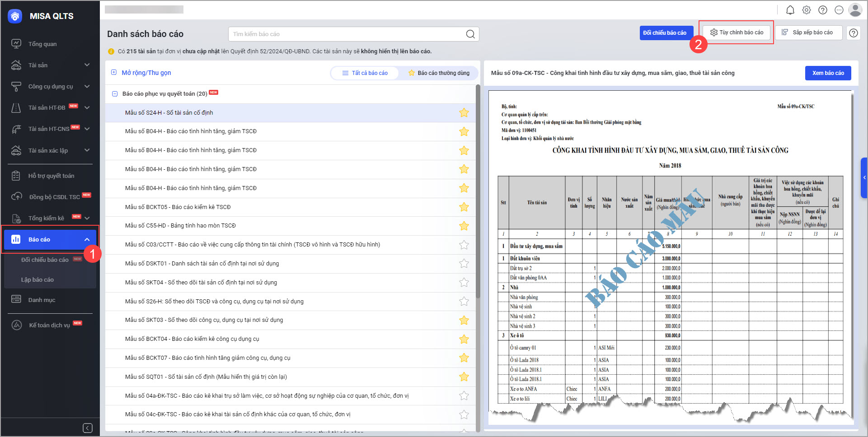Screen dimensions: 868x437
Task: Click the Tùy chỉnh báo cáo button
Action: tap(737, 33)
